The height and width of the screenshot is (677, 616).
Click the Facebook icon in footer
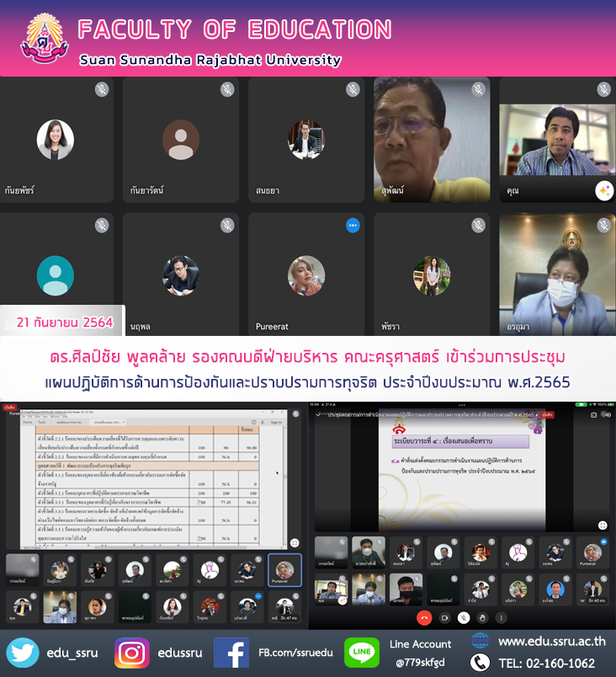(x=231, y=653)
